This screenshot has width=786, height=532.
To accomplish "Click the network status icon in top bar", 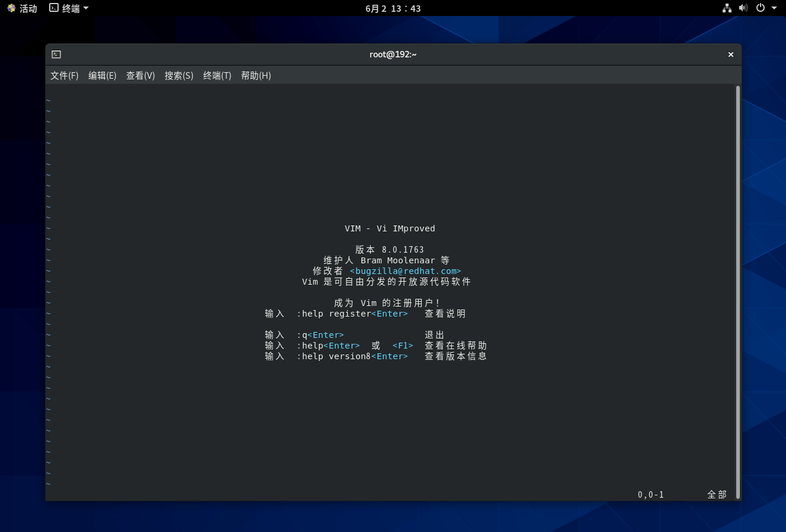I will point(727,8).
